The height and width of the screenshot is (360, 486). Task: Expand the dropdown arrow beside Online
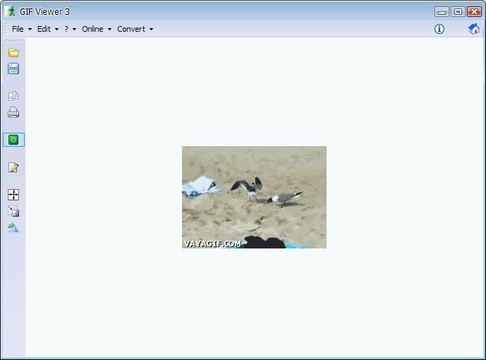109,29
